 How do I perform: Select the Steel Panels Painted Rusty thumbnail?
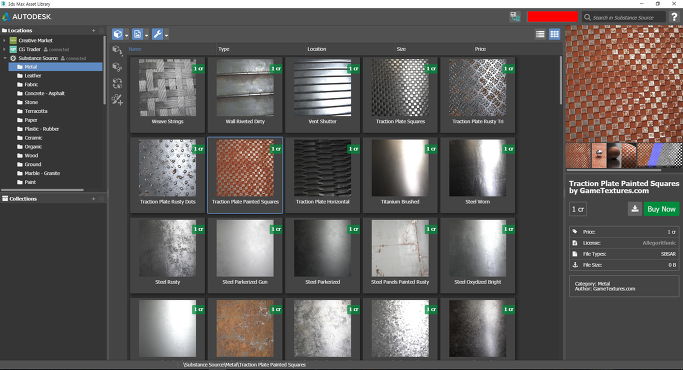point(400,248)
